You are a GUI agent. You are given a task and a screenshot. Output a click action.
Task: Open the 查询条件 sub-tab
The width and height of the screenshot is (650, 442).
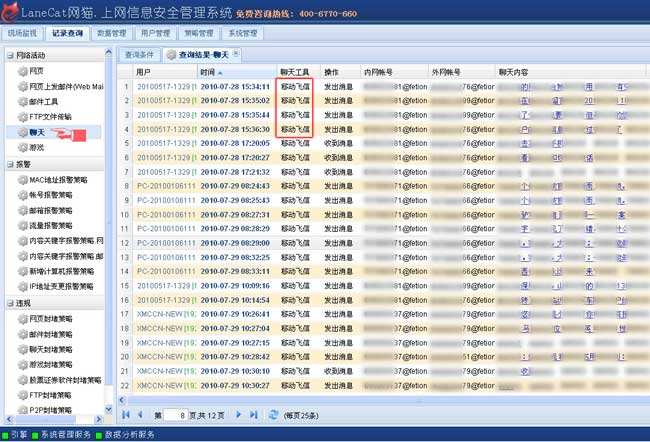(139, 55)
